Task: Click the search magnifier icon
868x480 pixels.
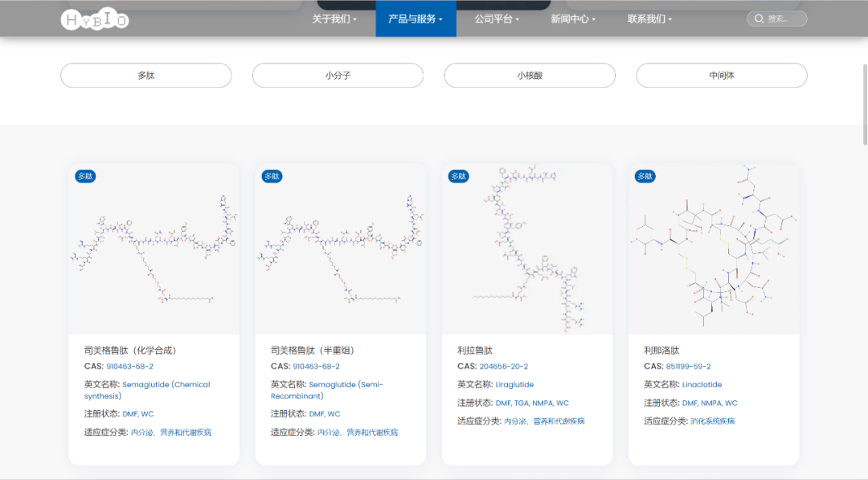Action: (x=759, y=18)
